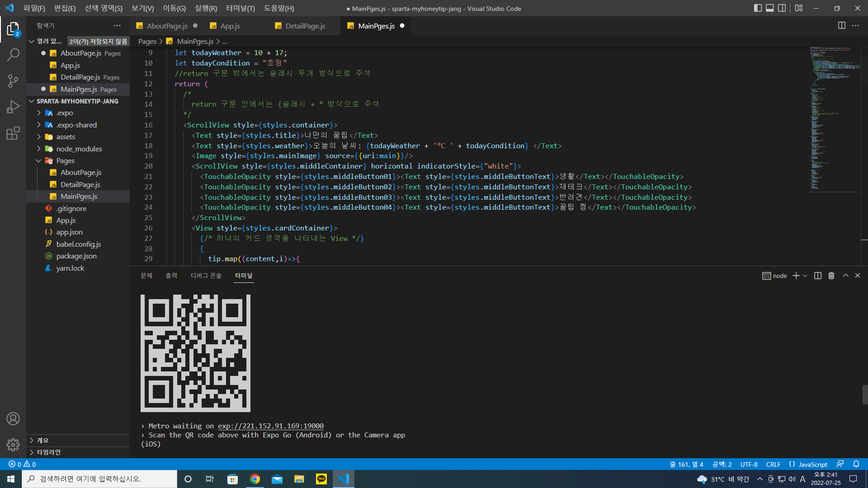Collapse the SPARTA-MYHONEYTIP-JANG project section
The image size is (868, 488).
[x=78, y=101]
